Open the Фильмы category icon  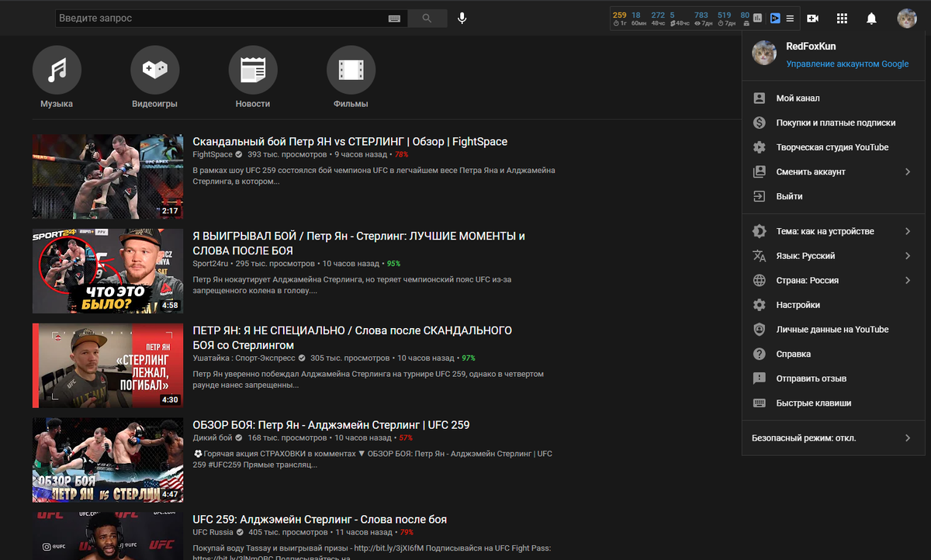point(351,71)
